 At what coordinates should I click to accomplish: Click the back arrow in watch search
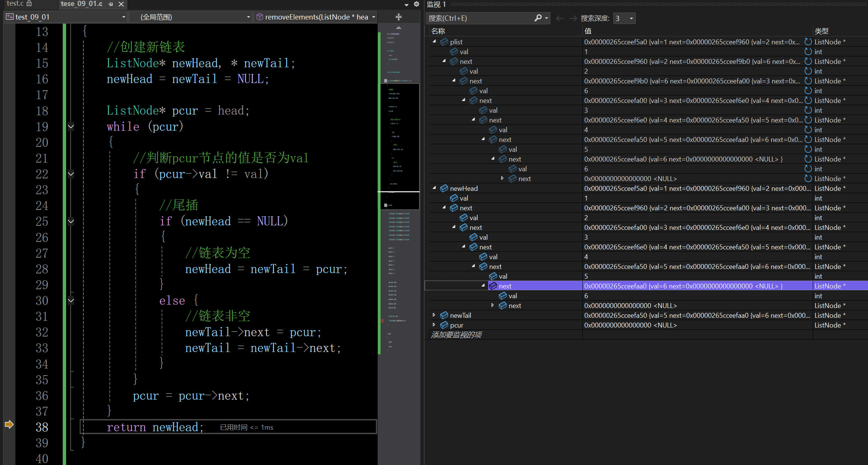click(560, 18)
